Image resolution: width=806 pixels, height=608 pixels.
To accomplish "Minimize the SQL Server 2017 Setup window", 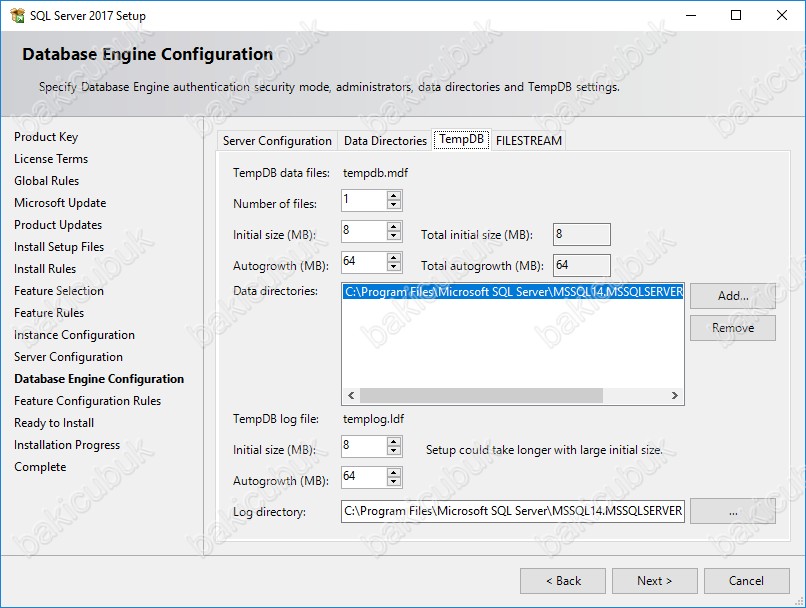I will [x=691, y=15].
